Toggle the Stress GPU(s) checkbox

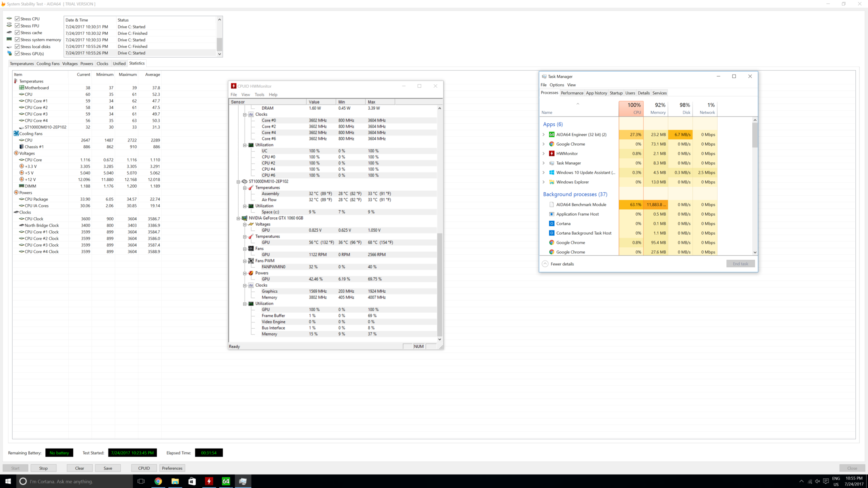coord(17,53)
